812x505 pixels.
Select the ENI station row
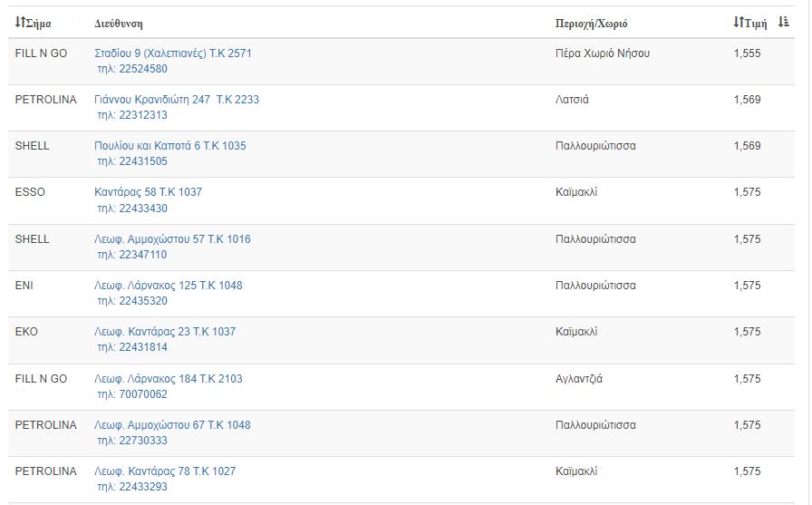(x=401, y=294)
